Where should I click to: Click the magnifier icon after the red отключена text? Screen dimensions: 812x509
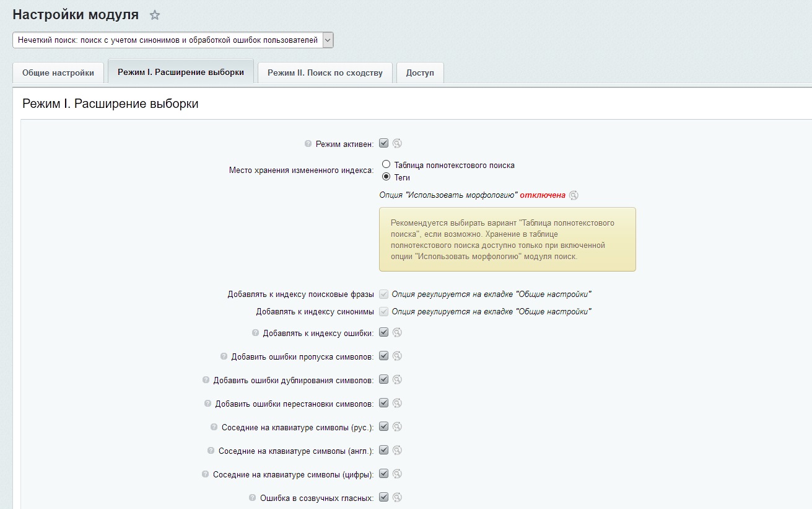(574, 195)
